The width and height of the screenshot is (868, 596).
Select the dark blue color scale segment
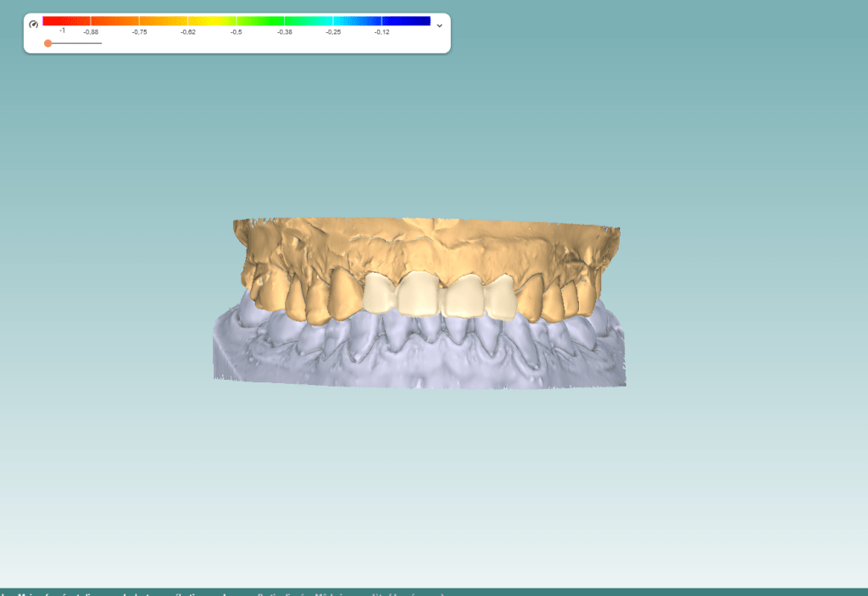(407, 20)
